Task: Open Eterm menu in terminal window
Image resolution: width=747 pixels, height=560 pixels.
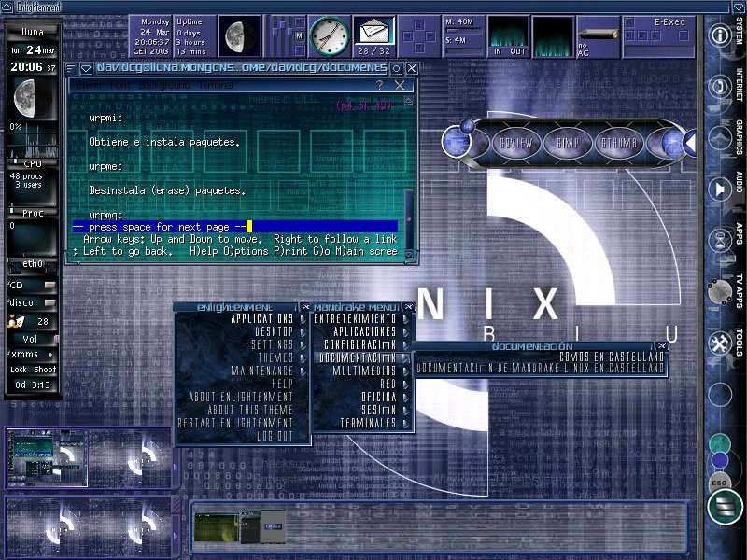Action: [x=89, y=85]
